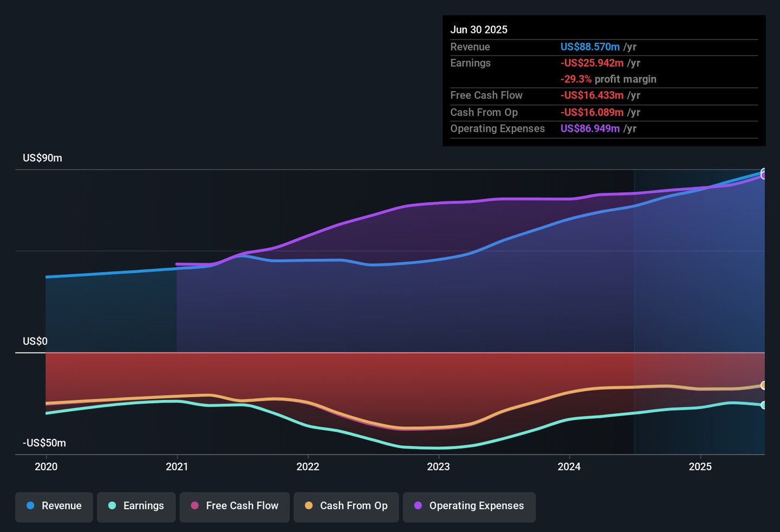Click the 2022 year tick label
The image size is (780, 532).
point(308,466)
